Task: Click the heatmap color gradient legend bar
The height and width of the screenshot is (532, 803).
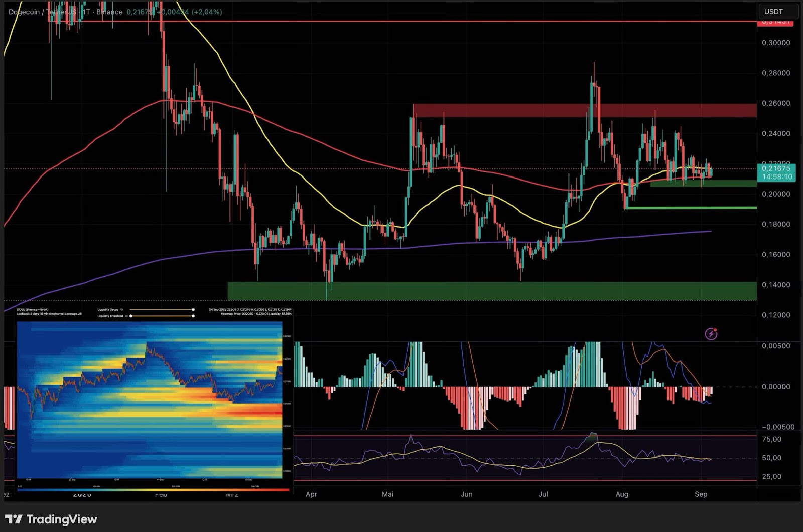Action: click(153, 490)
